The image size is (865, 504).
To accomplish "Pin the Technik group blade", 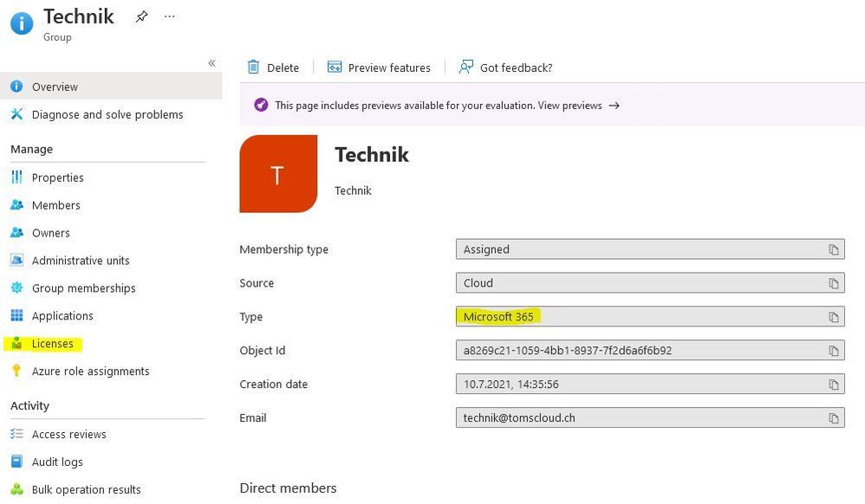I will click(x=141, y=16).
